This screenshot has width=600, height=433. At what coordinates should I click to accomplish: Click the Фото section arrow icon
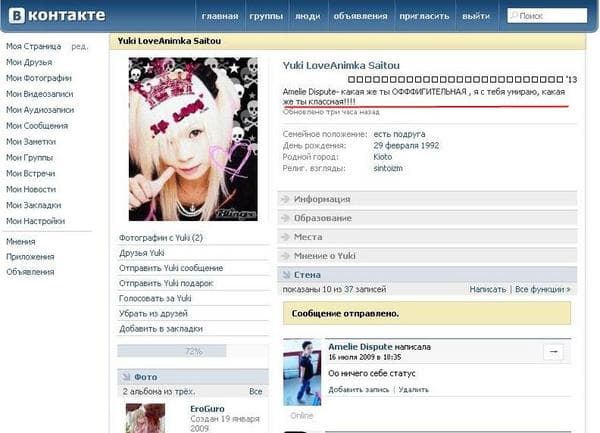126,377
